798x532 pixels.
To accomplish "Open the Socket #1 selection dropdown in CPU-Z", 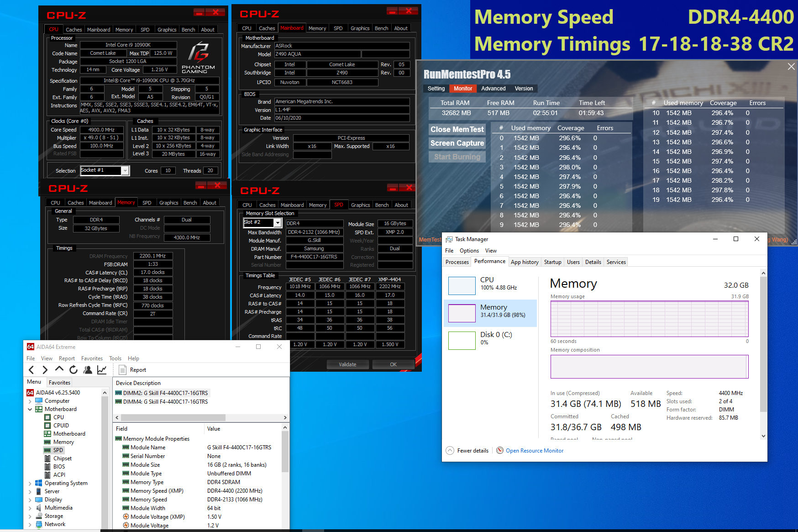I will tap(125, 170).
